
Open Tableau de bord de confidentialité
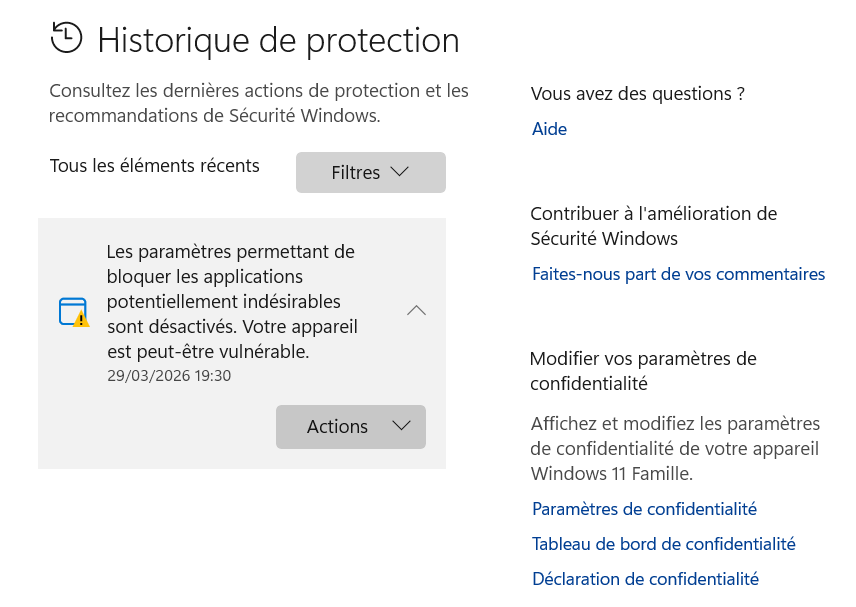(x=663, y=544)
